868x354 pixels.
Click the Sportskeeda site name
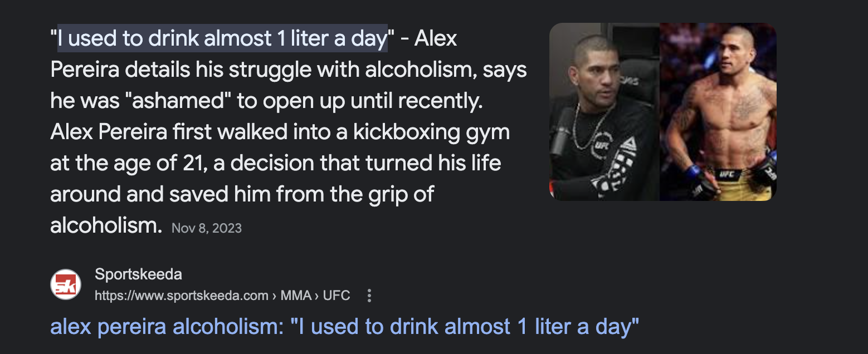point(138,274)
